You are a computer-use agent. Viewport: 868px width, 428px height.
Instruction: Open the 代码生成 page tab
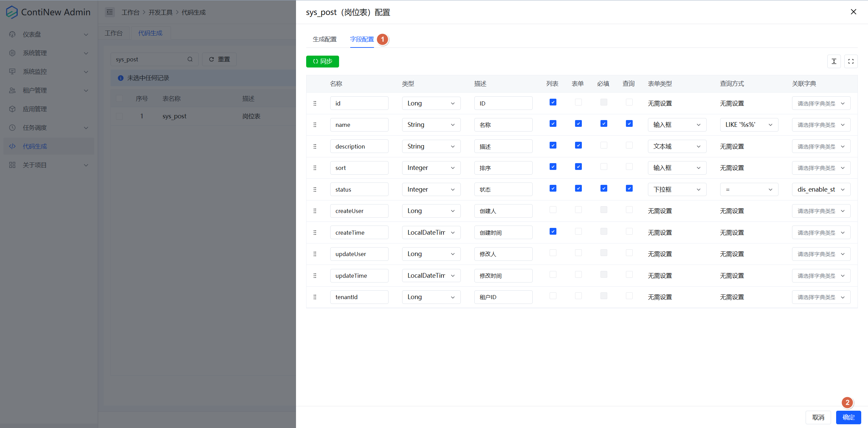tap(150, 33)
